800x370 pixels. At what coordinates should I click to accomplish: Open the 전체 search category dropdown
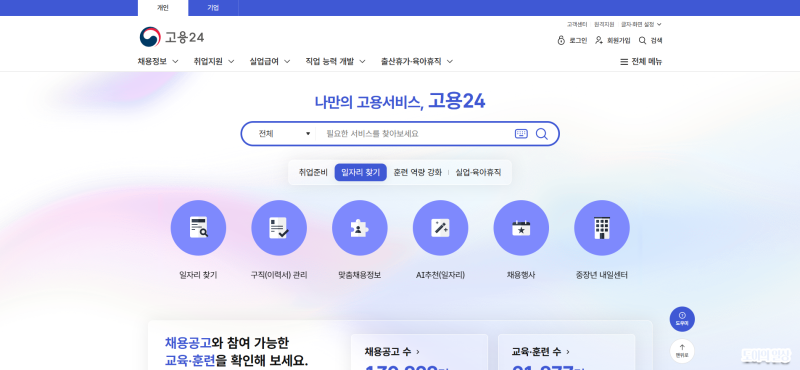point(284,134)
